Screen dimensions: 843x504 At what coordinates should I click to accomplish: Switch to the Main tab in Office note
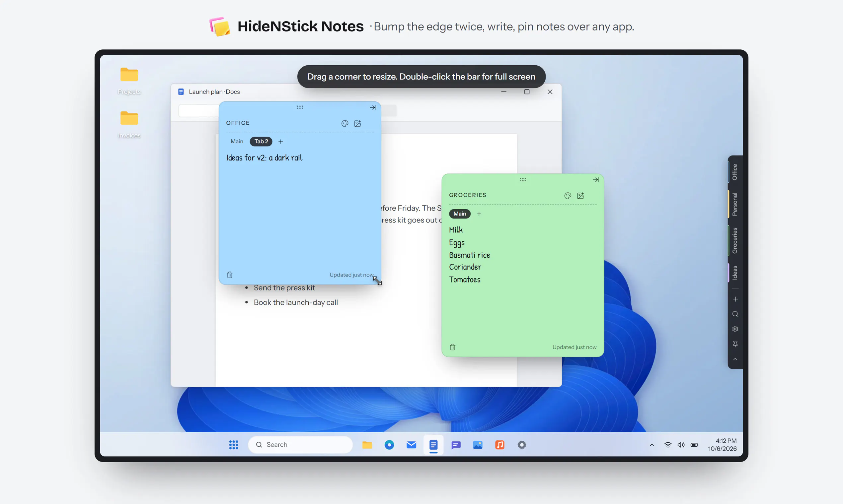tap(237, 141)
